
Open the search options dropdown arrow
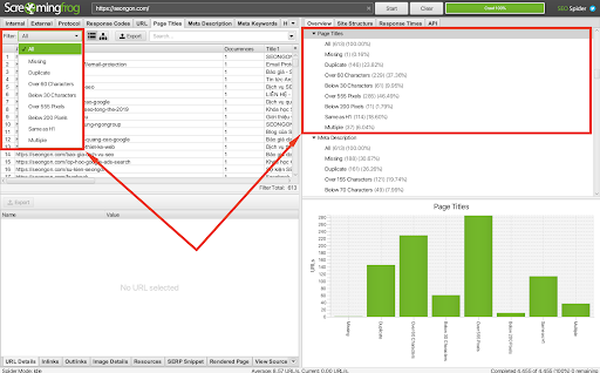tap(292, 36)
